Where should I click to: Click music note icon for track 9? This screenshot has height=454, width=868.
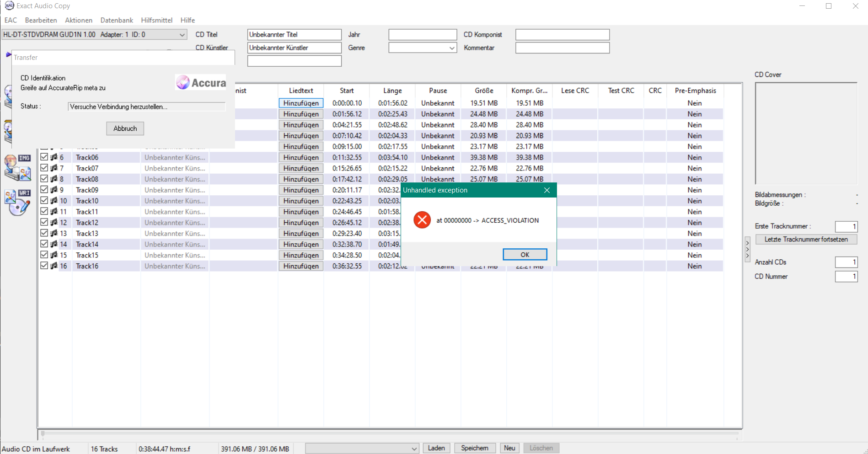54,190
